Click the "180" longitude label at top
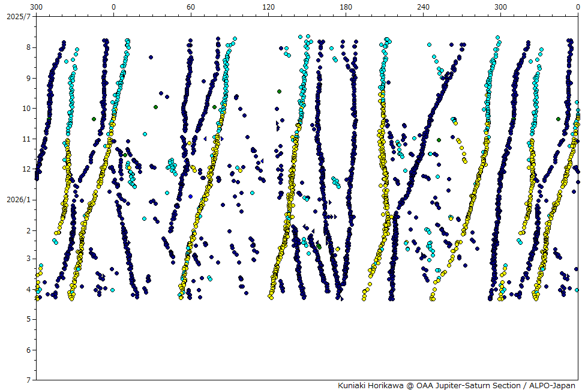This screenshot has width=588, height=390. (x=346, y=7)
